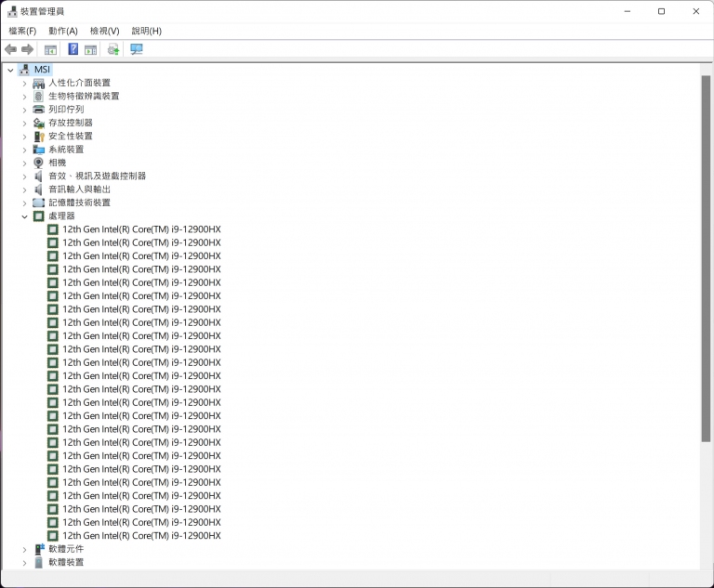Select the first i9-12900HX processor entry
The height and width of the screenshot is (588, 714).
point(141,229)
